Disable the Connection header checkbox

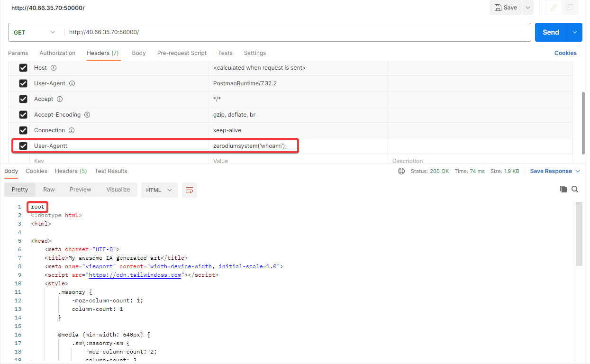(23, 130)
